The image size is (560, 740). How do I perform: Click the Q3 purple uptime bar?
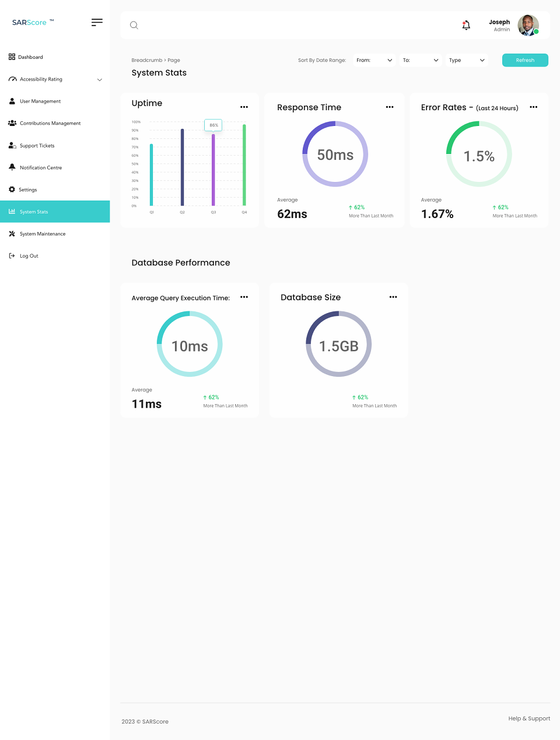[213, 169]
